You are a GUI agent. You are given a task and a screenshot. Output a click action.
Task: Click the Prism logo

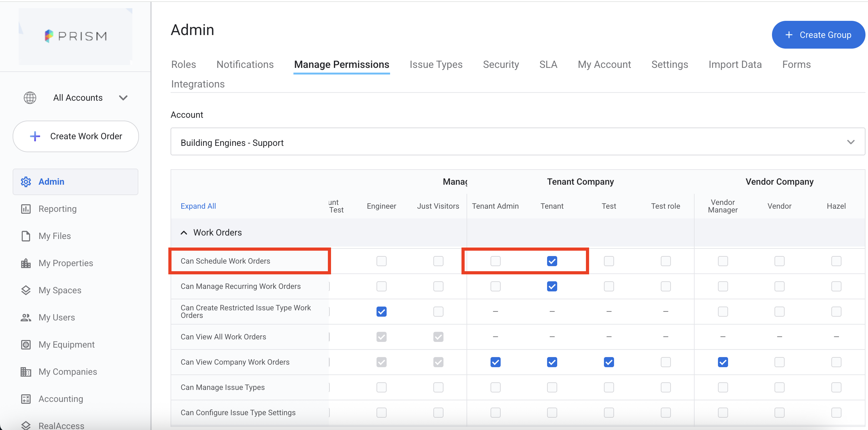point(76,36)
